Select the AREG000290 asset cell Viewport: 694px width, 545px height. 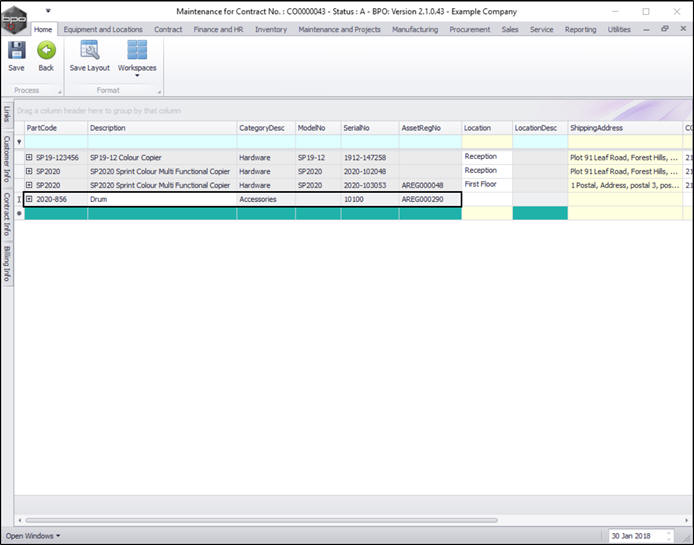tap(430, 199)
